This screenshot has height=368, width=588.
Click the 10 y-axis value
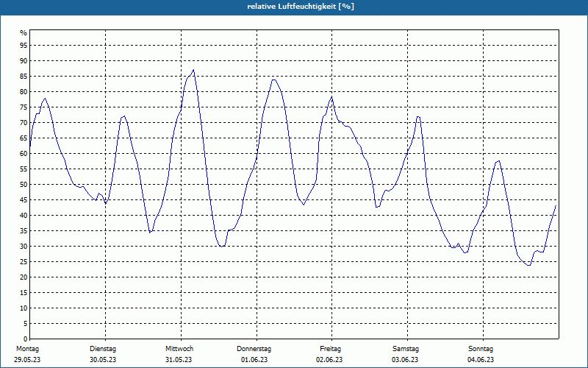click(24, 308)
